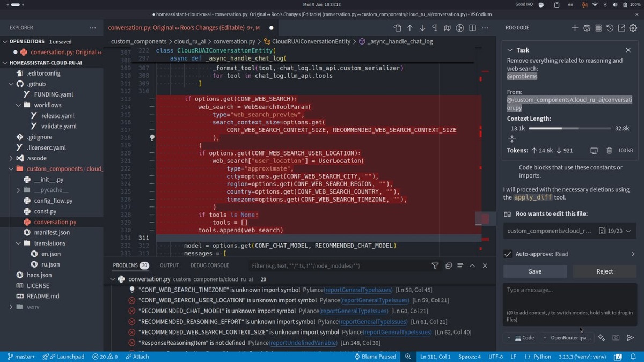644x362 pixels.
Task: Go to previous change arrow in diff toolbar
Action: [410, 28]
